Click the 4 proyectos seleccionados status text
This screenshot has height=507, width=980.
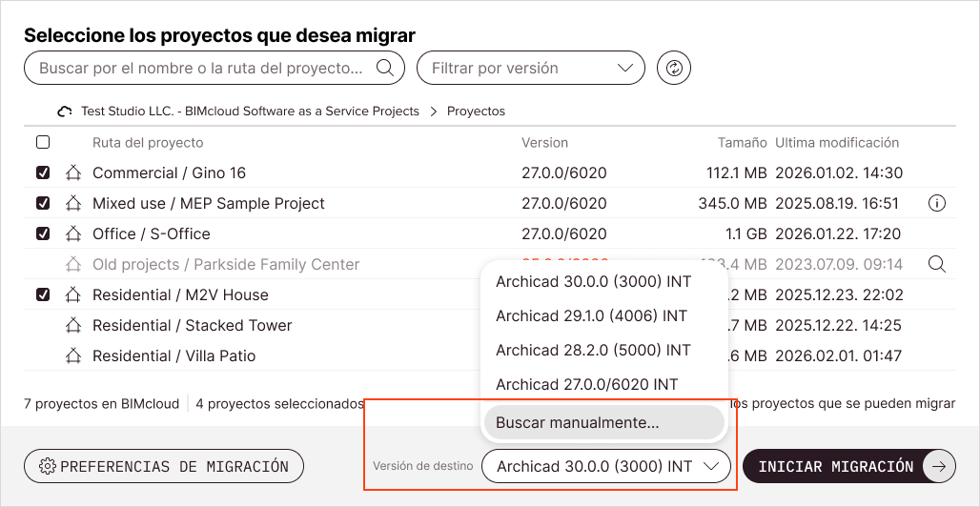coord(279,404)
